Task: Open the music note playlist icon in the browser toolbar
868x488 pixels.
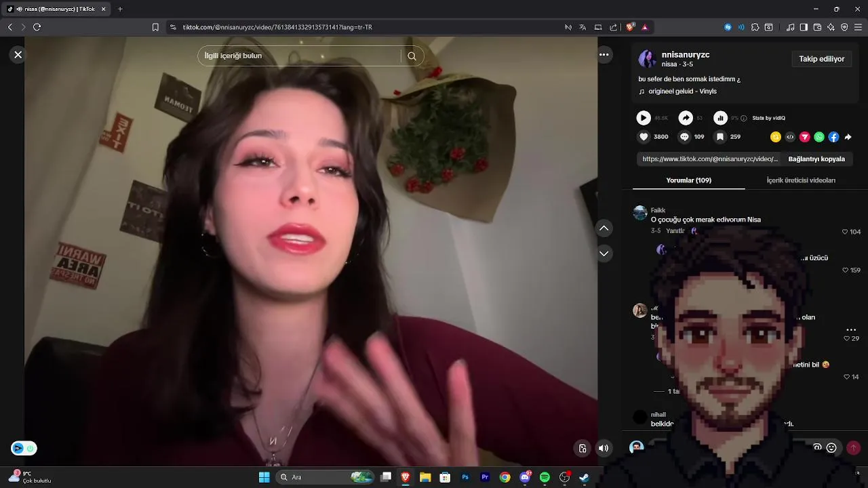Action: 791,27
